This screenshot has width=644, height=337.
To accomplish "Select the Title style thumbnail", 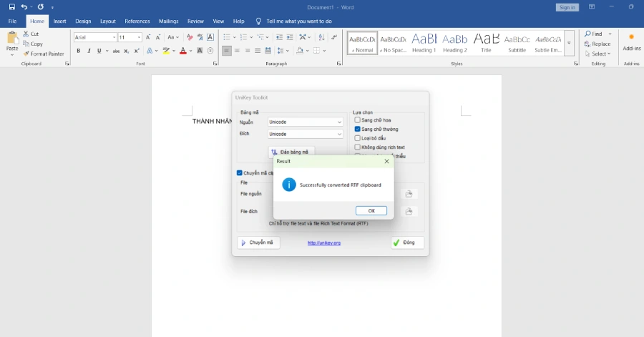I will pos(487,43).
